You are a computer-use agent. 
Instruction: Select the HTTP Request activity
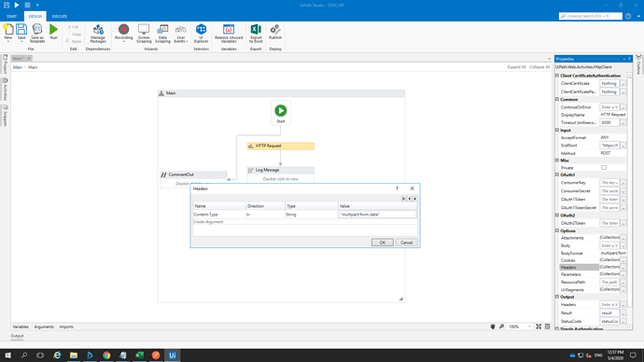[281, 146]
